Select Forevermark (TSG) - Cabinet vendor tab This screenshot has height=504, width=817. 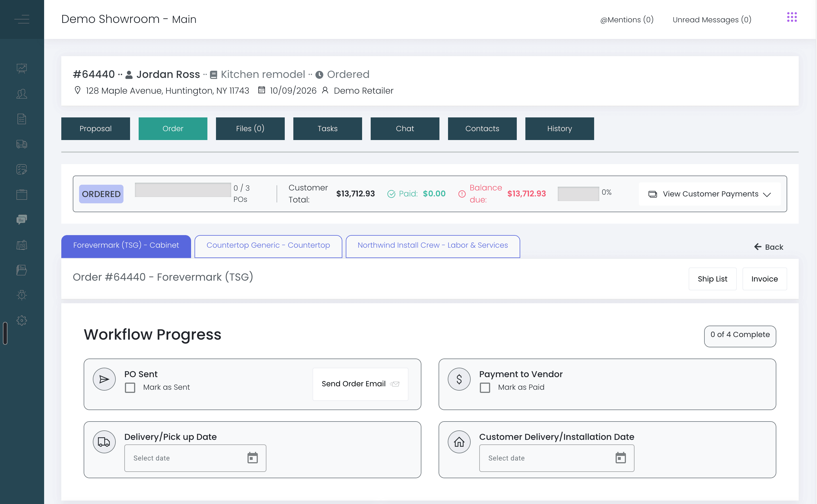(126, 247)
